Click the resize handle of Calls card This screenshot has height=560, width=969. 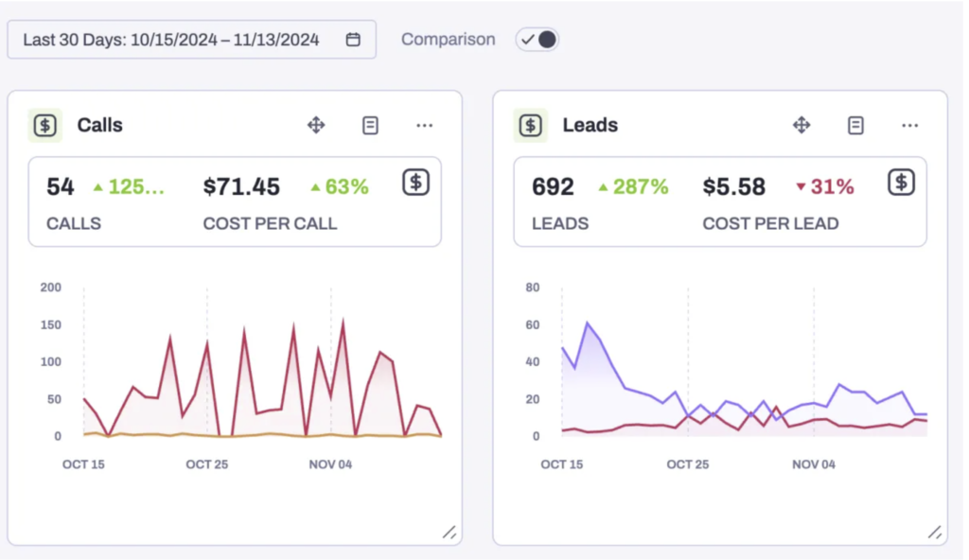tap(449, 533)
